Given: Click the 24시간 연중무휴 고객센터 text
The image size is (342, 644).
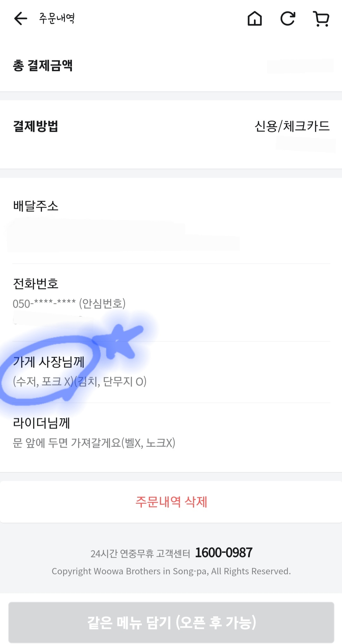Looking at the screenshot, I should point(140,553).
